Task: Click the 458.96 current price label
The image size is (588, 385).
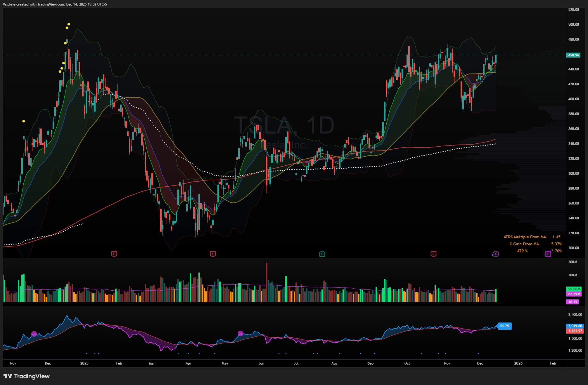Action: [x=573, y=55]
